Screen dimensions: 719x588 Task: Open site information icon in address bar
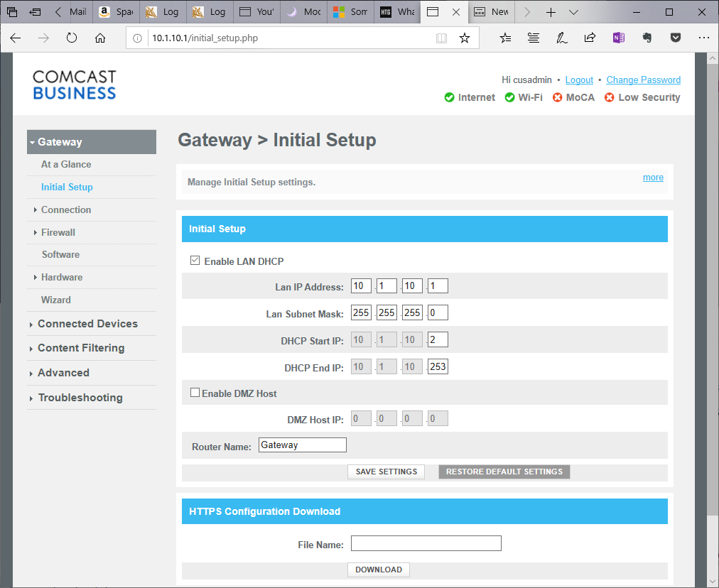tap(137, 38)
